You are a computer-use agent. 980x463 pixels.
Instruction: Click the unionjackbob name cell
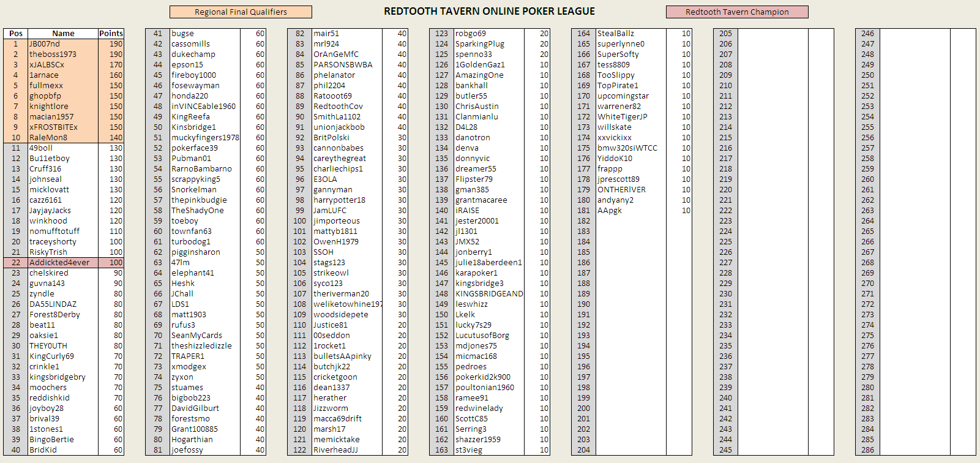tap(347, 127)
